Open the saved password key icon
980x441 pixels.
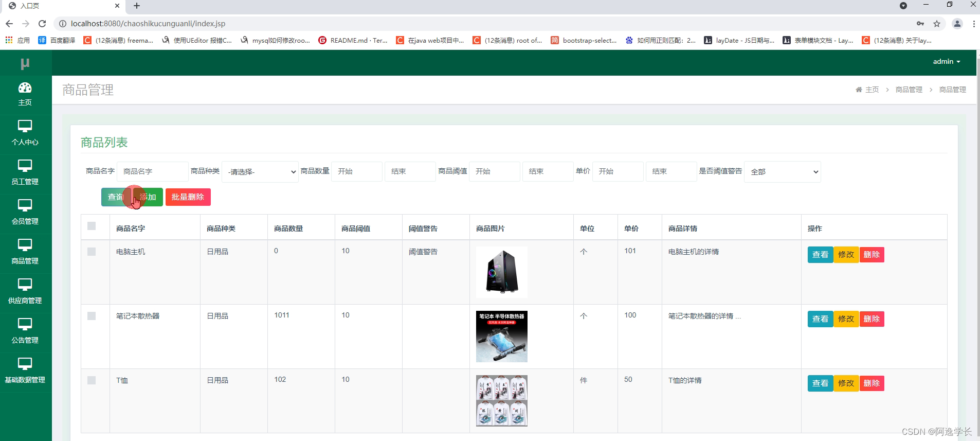click(920, 24)
